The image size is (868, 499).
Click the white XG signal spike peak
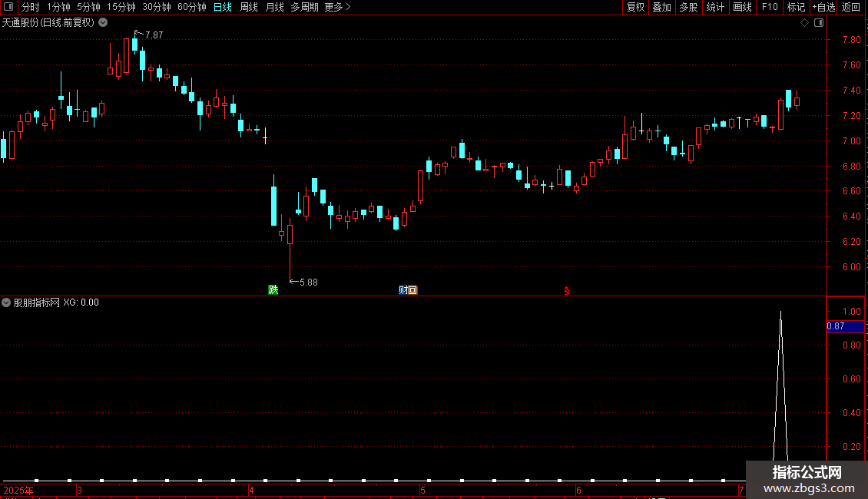point(780,313)
